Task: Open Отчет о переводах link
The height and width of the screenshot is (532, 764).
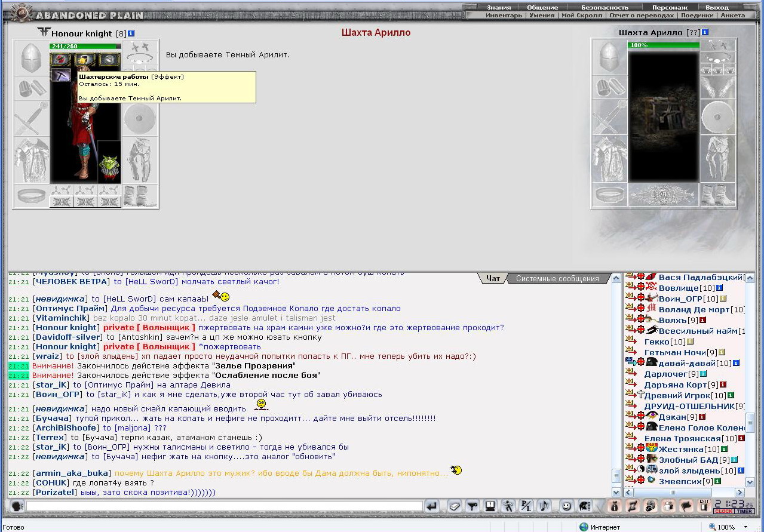Action: pos(642,16)
